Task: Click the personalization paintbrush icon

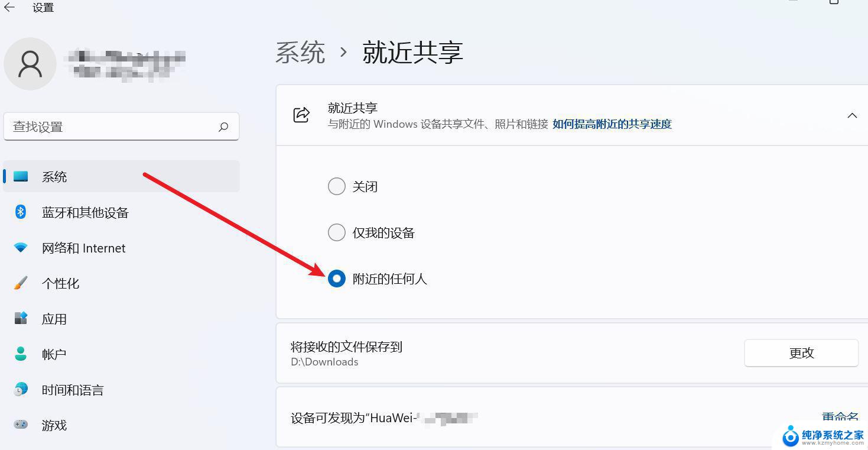Action: (x=21, y=283)
